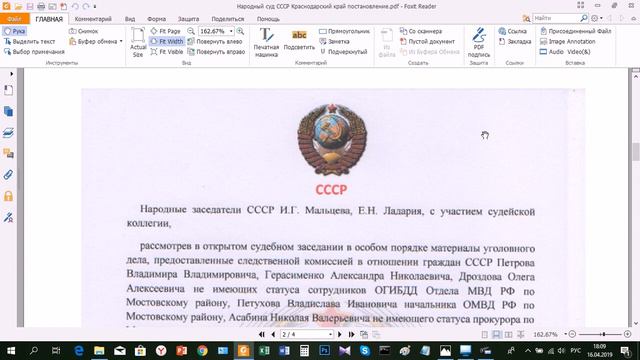Screen dimensions: 640x360
Task: Attach a file via Присоединенный Файл
Action: pos(576,31)
